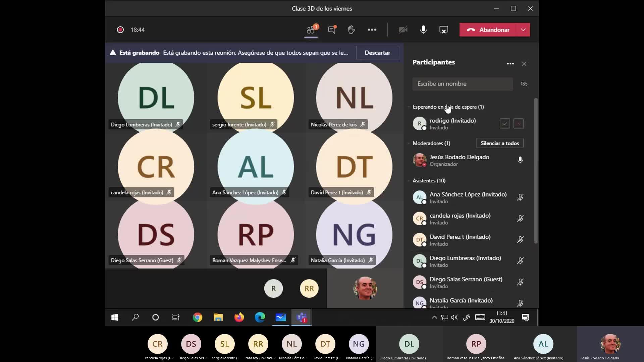
Task: Open more actions ellipsis in toolbar
Action: point(372,30)
